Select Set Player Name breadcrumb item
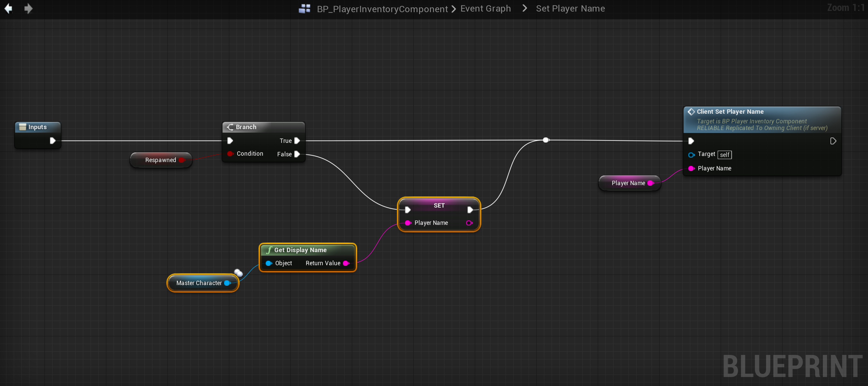 (x=570, y=8)
